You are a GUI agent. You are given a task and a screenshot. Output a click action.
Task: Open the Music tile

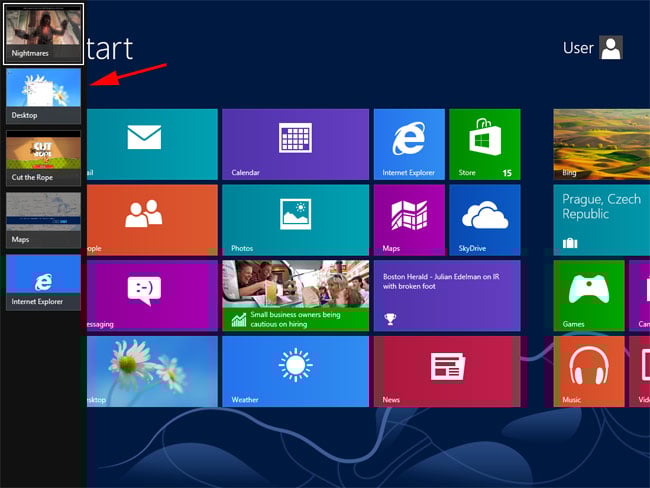[589, 371]
